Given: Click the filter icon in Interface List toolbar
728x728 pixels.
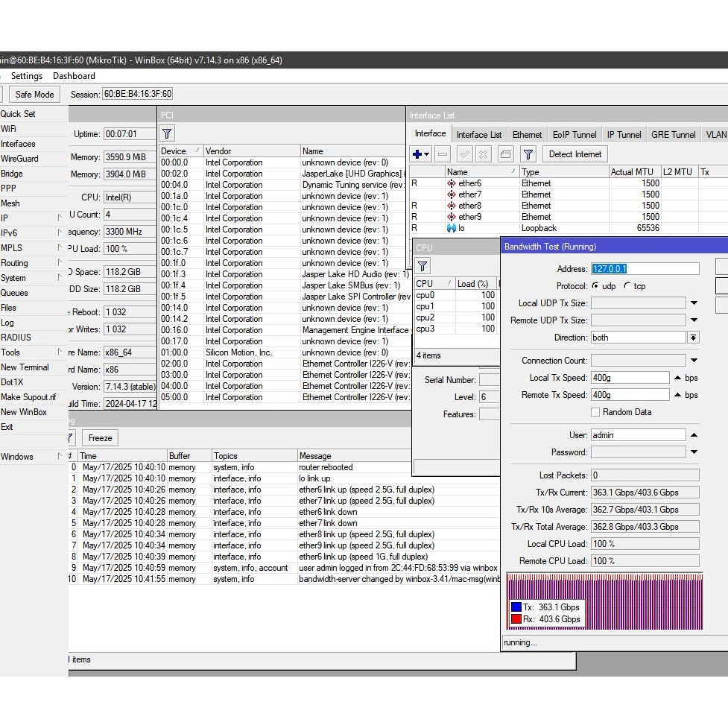Looking at the screenshot, I should tap(528, 154).
